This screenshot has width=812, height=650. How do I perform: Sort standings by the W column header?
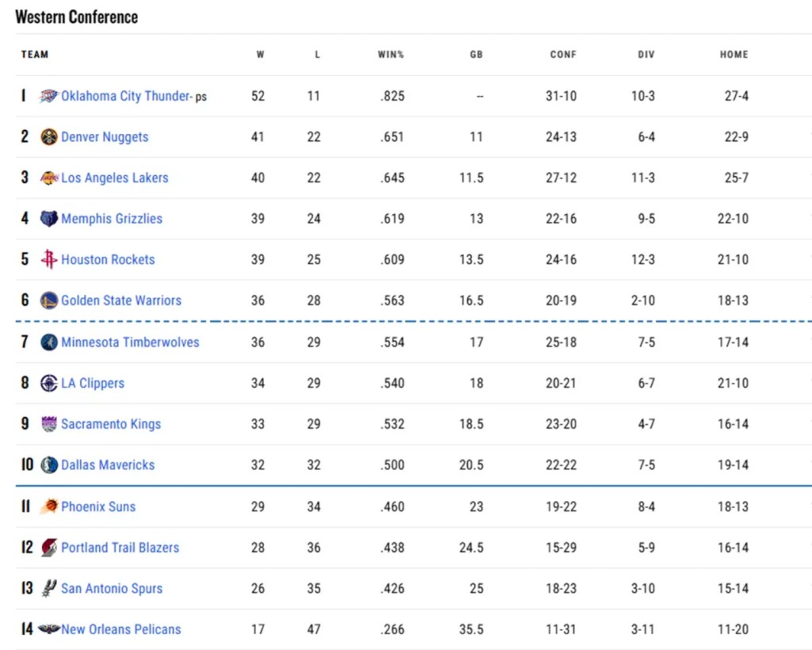point(260,55)
